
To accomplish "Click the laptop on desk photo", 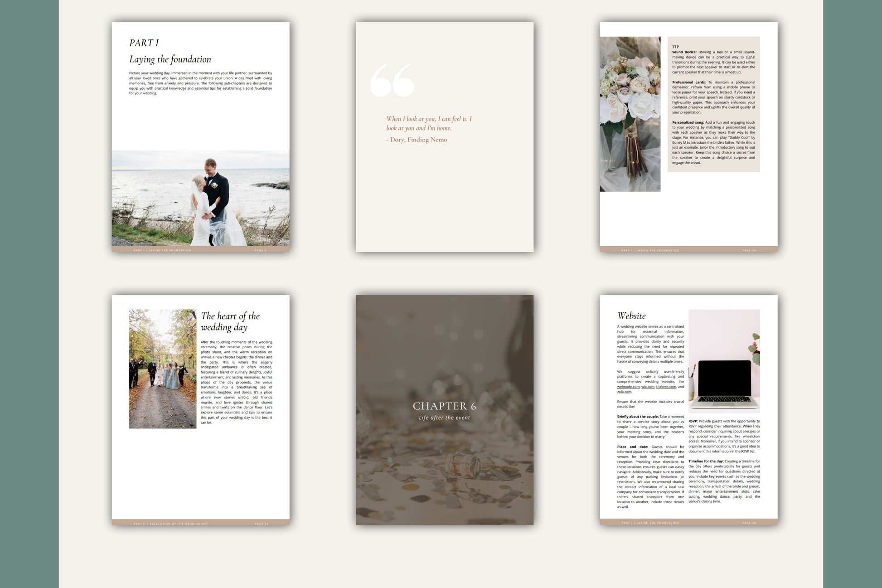I will (724, 361).
